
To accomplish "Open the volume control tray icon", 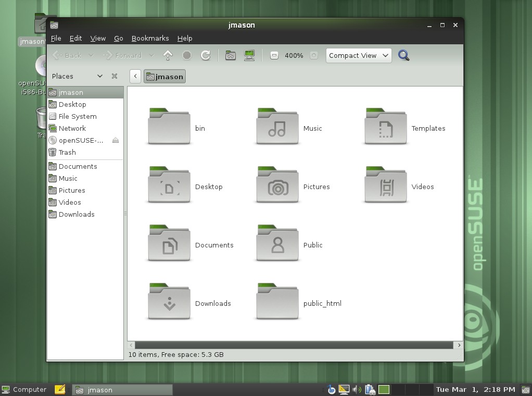I will click(357, 390).
